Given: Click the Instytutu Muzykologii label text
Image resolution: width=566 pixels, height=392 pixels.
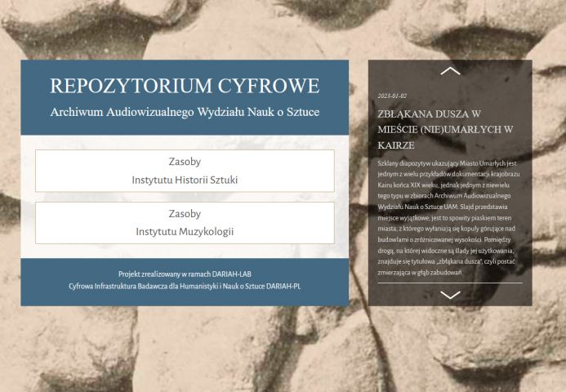Looking at the screenshot, I should pos(185,232).
